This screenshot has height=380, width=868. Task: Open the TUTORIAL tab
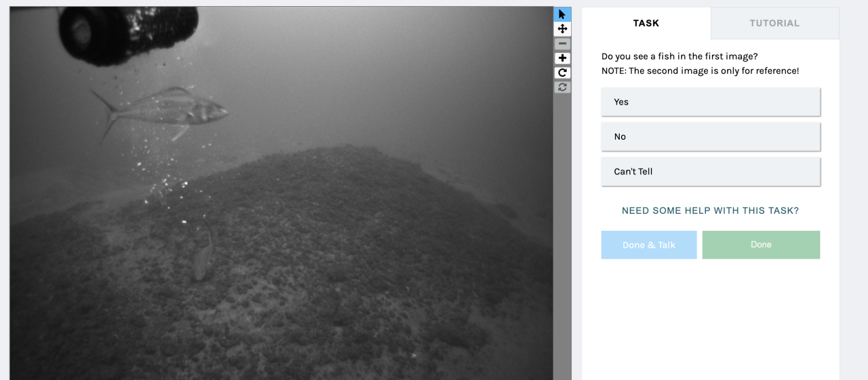coord(774,23)
